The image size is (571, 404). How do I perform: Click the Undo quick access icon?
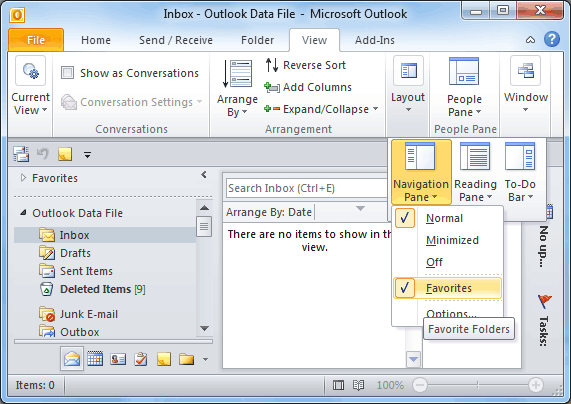[x=43, y=154]
